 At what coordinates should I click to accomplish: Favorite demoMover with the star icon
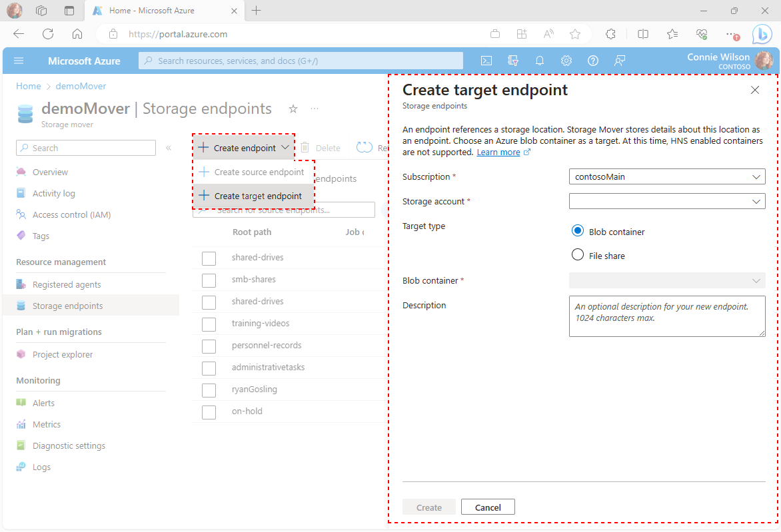(293, 109)
